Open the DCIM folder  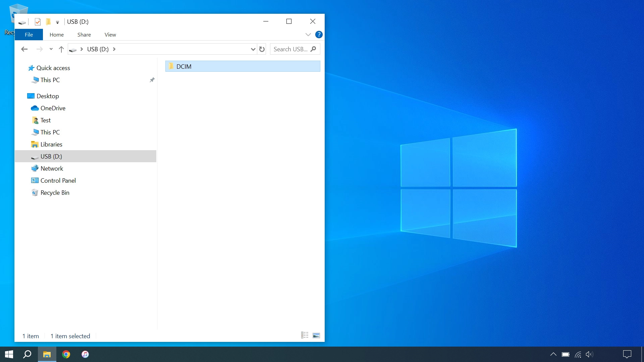(184, 66)
